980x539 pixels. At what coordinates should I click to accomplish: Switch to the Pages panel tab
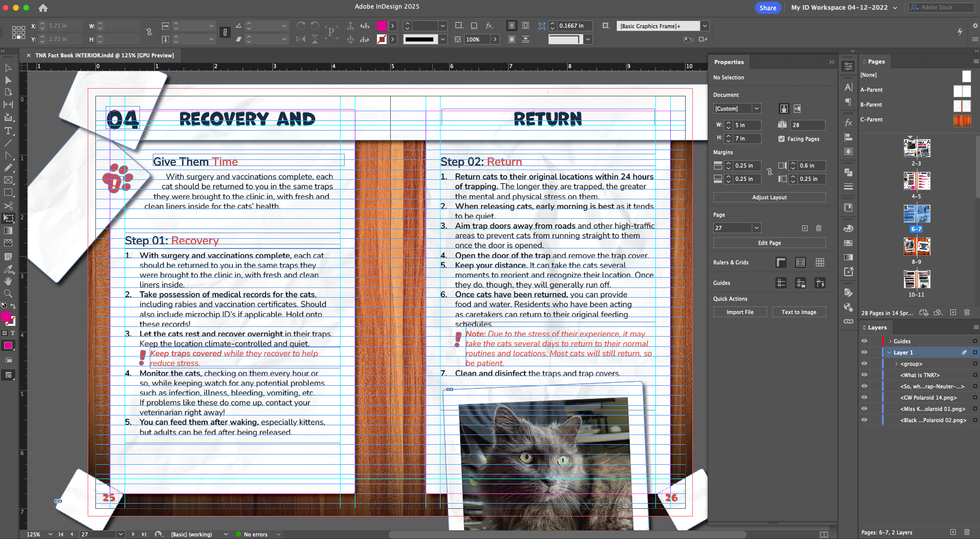tap(876, 61)
